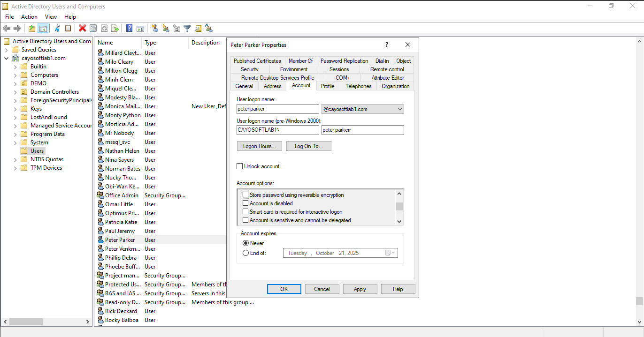This screenshot has width=644, height=337.
Task: Open the @cayosoftlab1.com domain suffix dropdown
Action: (362, 109)
